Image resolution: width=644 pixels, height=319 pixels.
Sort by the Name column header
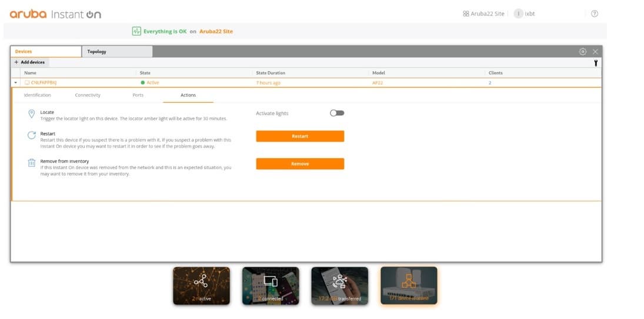31,73
